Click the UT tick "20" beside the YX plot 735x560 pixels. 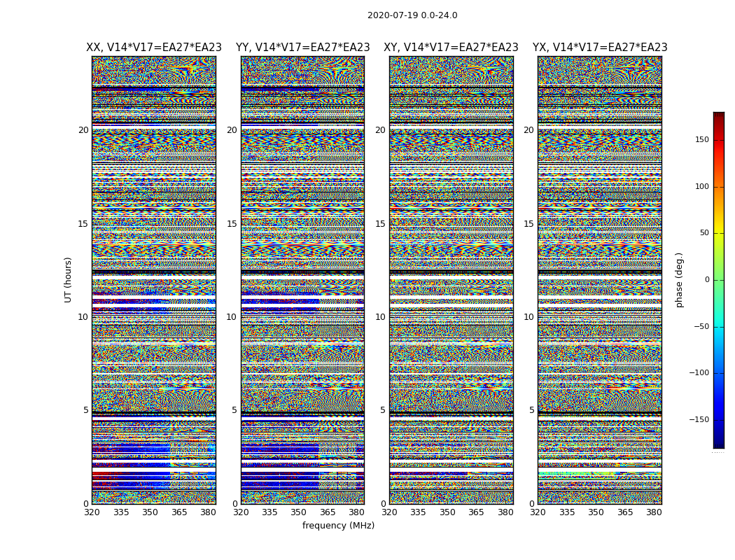(528, 130)
